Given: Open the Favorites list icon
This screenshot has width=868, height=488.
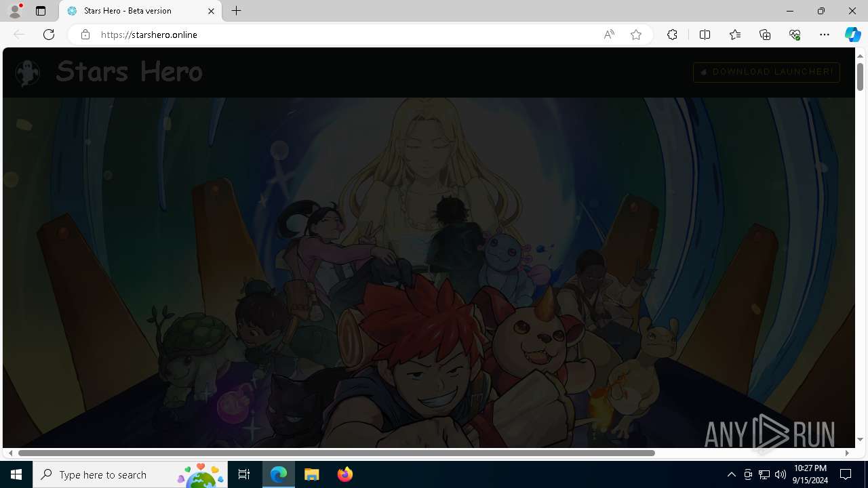Looking at the screenshot, I should [x=735, y=35].
